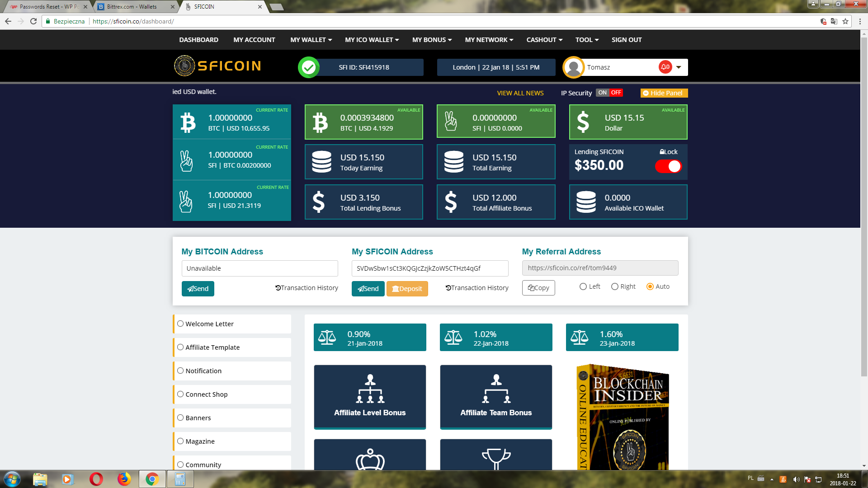
Task: Expand MY ICO WALLET dropdown menu
Action: click(372, 40)
